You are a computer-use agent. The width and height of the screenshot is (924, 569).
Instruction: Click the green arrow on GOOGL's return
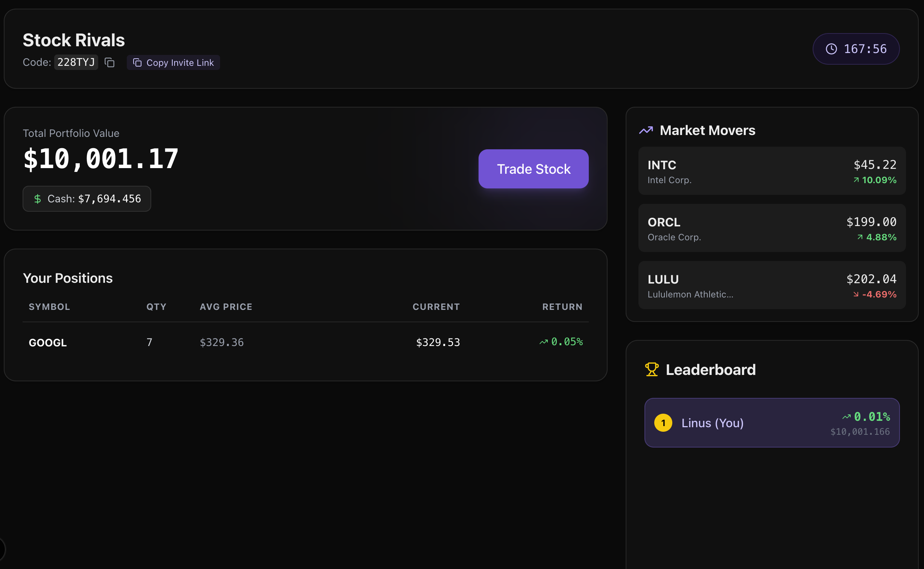click(543, 342)
